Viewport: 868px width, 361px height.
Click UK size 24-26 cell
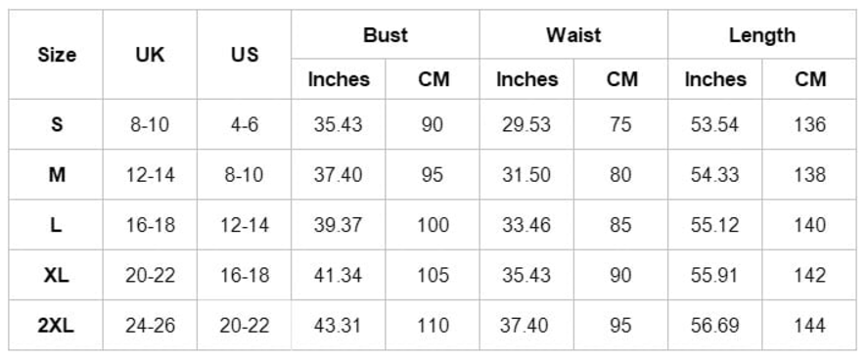[x=150, y=326]
